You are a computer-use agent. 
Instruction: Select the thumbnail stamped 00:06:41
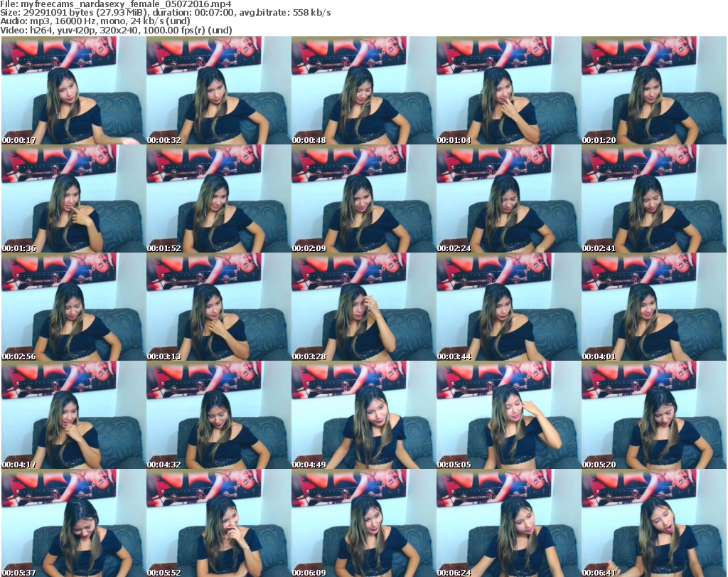(654, 523)
